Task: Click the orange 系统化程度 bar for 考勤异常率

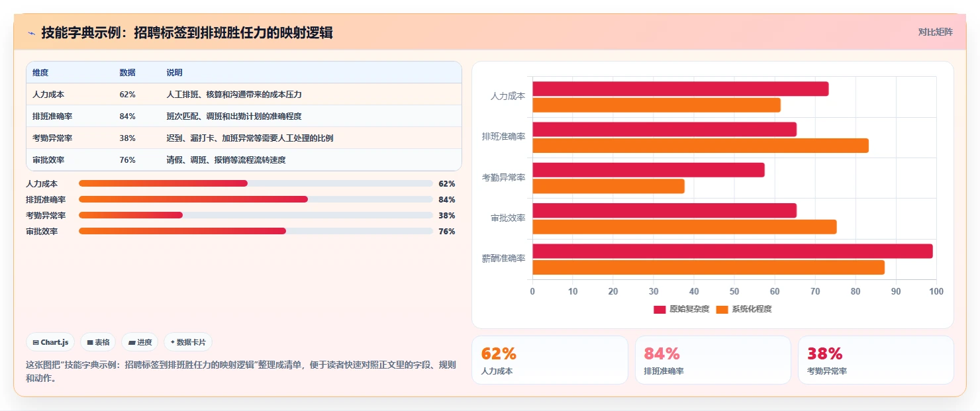Action: [609, 186]
